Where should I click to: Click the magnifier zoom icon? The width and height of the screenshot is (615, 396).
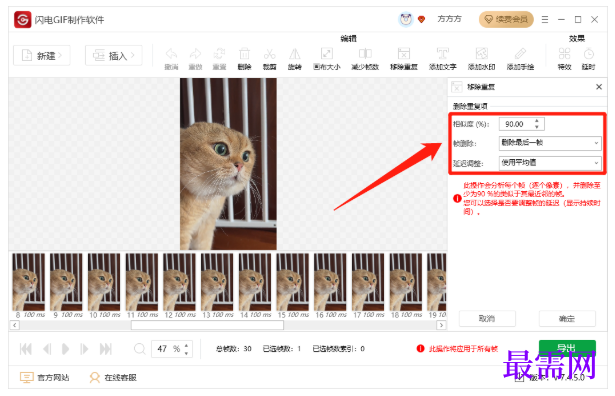(x=140, y=349)
